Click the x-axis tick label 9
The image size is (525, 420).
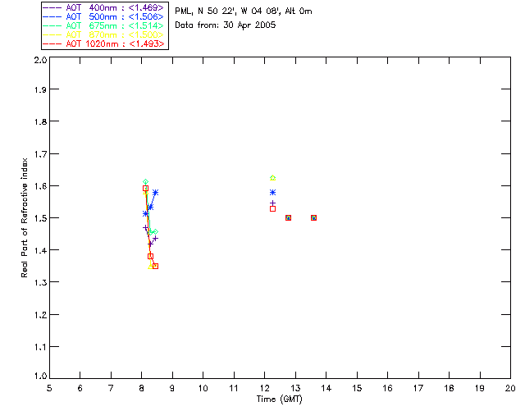point(172,388)
